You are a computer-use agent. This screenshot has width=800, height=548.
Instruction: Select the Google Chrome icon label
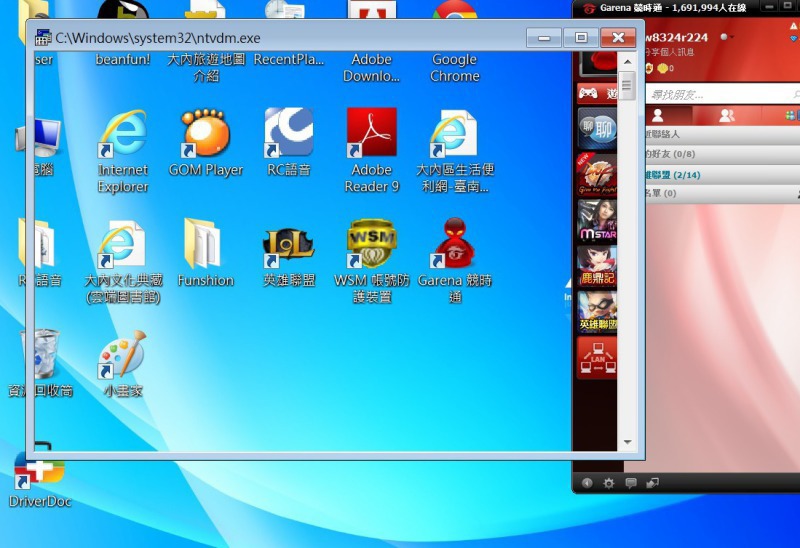[455, 67]
